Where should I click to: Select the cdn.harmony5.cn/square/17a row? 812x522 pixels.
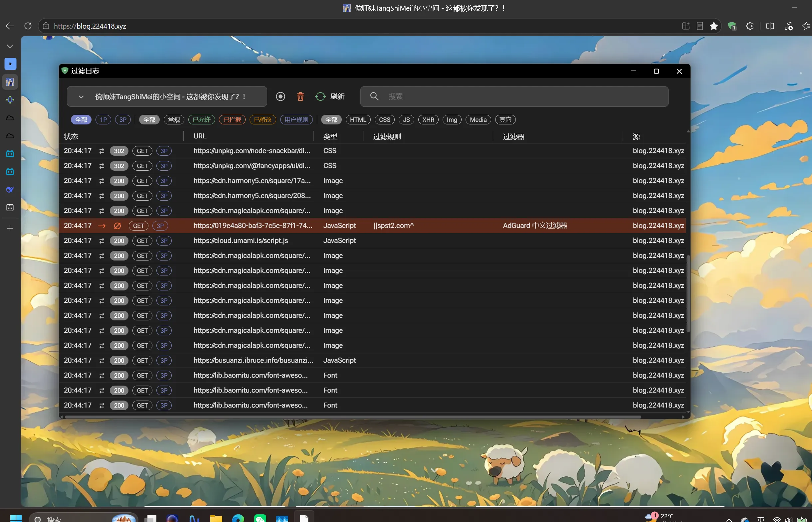[x=372, y=181]
